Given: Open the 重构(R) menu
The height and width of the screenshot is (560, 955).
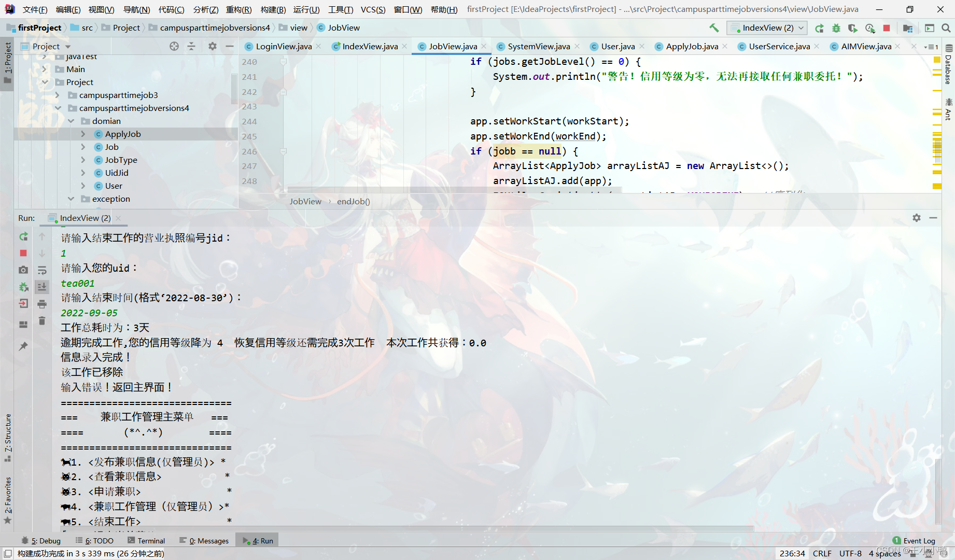Looking at the screenshot, I should pyautogui.click(x=239, y=9).
